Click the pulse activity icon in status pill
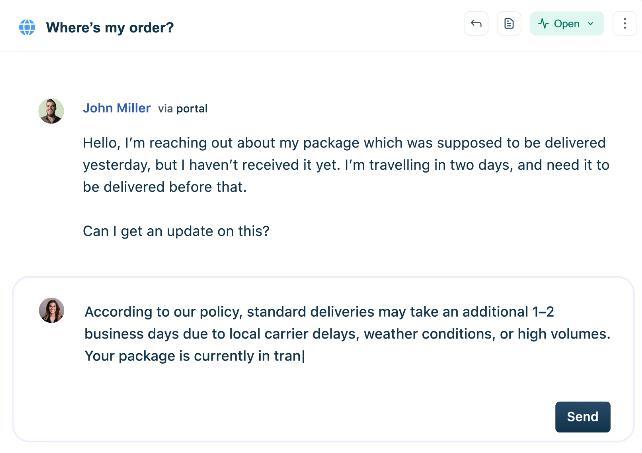 [543, 24]
